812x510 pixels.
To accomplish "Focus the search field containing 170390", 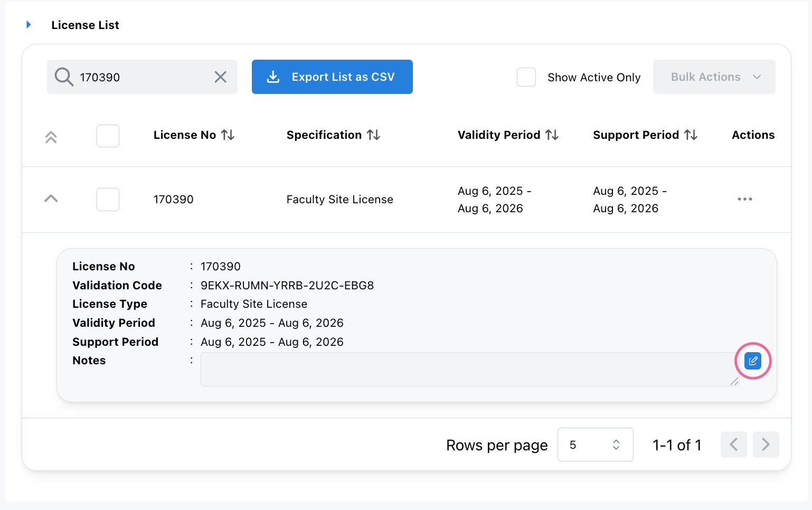I will (142, 77).
